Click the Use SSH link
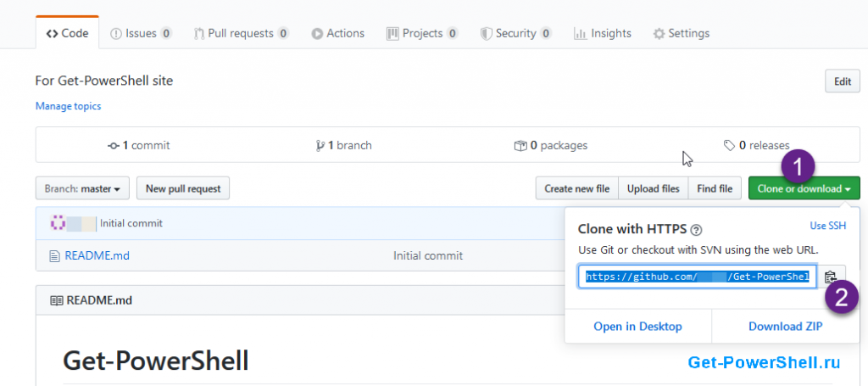 tap(827, 226)
